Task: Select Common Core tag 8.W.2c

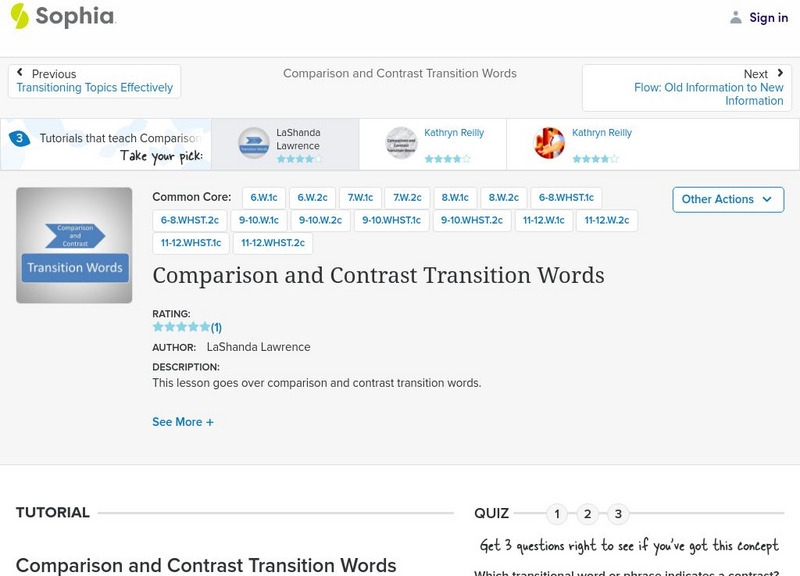Action: (x=504, y=197)
